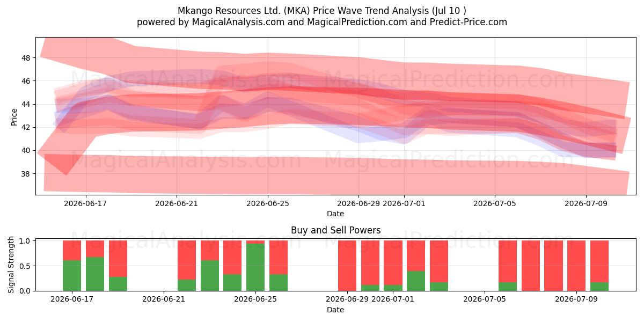Select the all-red bar at 2026-06-29
The width and height of the screenshot is (644, 322).
(x=347, y=266)
